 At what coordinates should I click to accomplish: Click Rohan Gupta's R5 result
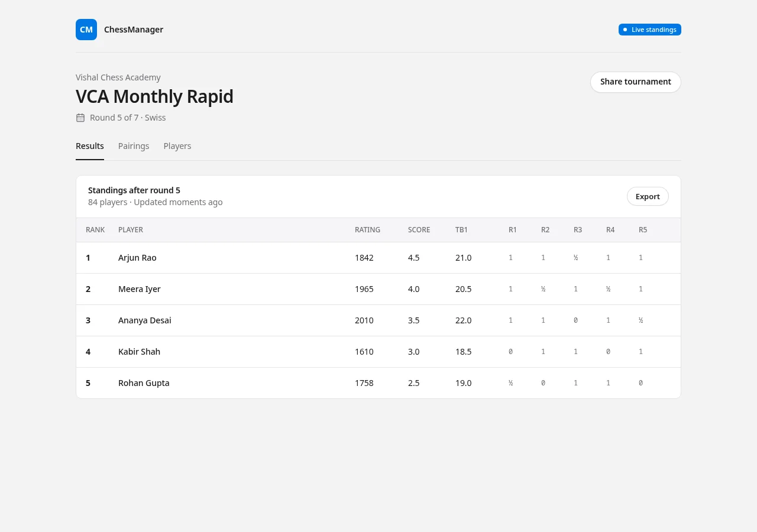pyautogui.click(x=641, y=383)
